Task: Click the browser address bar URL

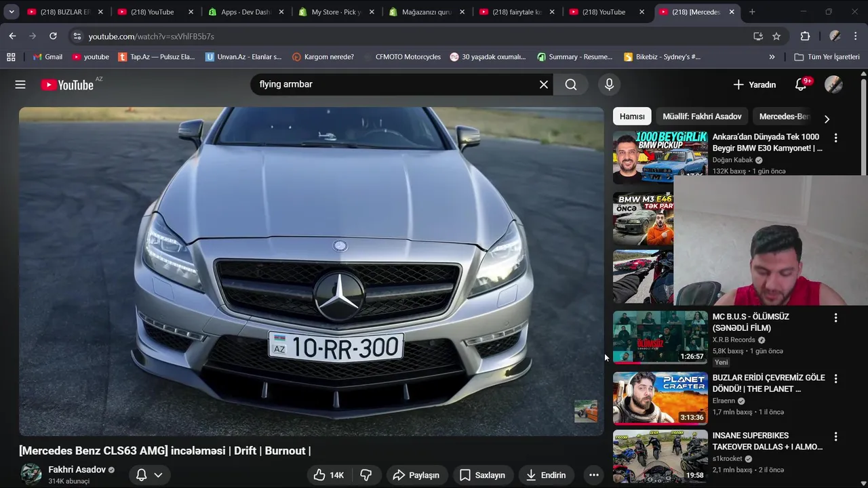Action: [x=151, y=36]
